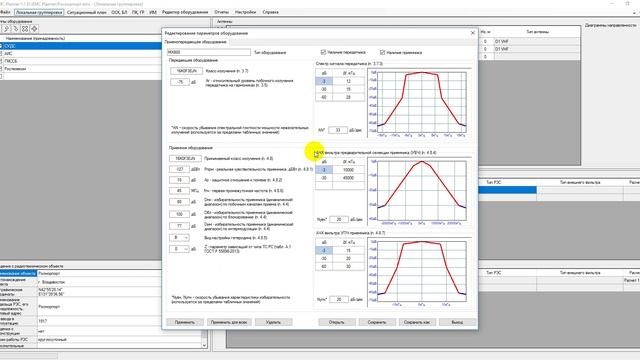
Task: Select the highlighted '-3' cell in transmitter spectrum table
Action: 324,81
